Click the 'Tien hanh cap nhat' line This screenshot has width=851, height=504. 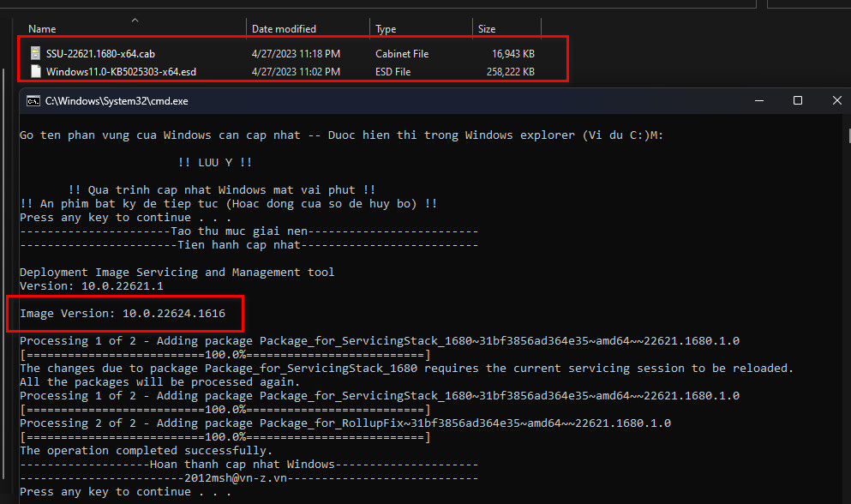tap(249, 245)
